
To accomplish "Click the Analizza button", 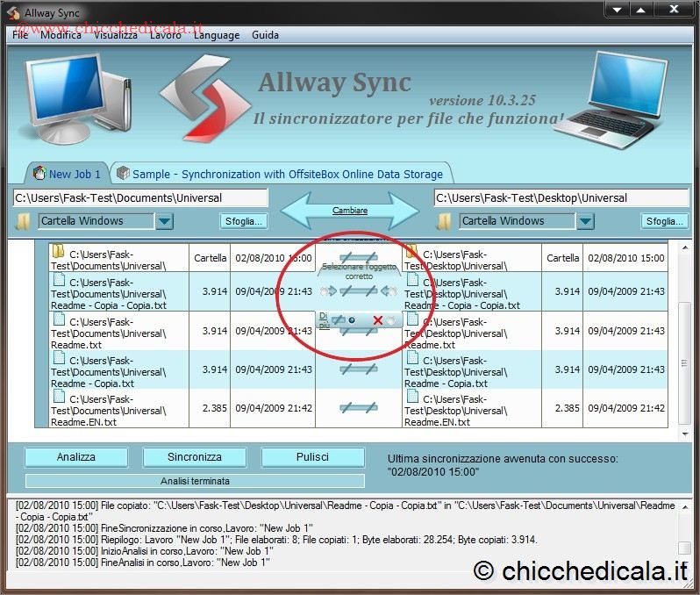I will [x=76, y=457].
